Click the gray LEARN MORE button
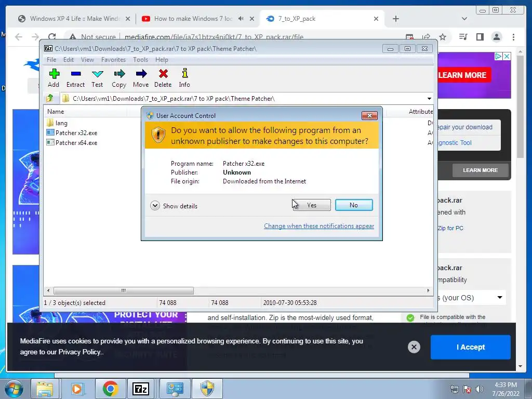532x399 pixels. coord(481,170)
